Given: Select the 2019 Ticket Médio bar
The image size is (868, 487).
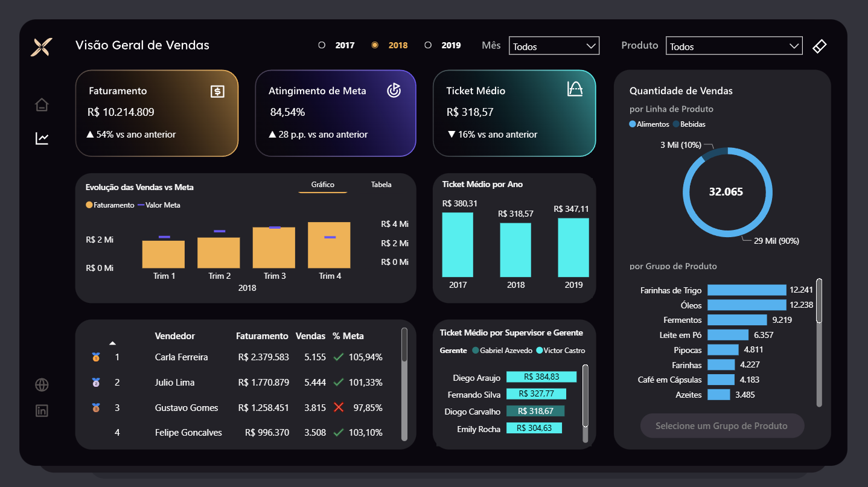Looking at the screenshot, I should pos(573,247).
